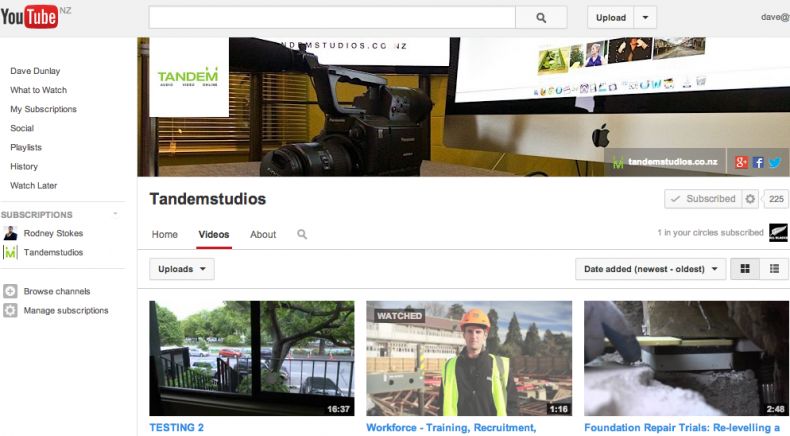Open Social in sidebar

pos(22,128)
